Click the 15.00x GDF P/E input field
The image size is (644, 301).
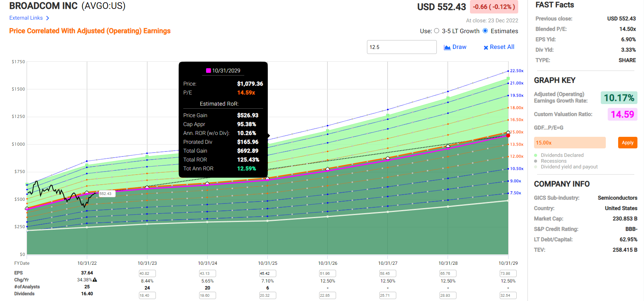(570, 143)
